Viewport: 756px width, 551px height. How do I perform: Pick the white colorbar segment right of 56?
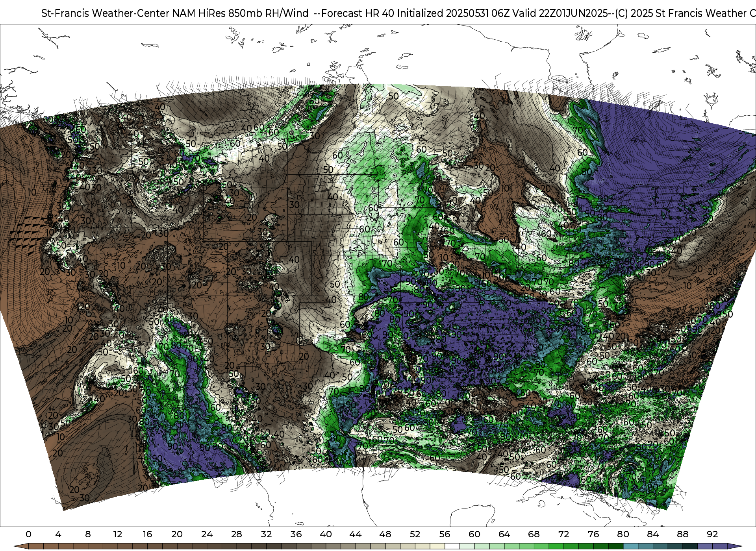[452, 546]
